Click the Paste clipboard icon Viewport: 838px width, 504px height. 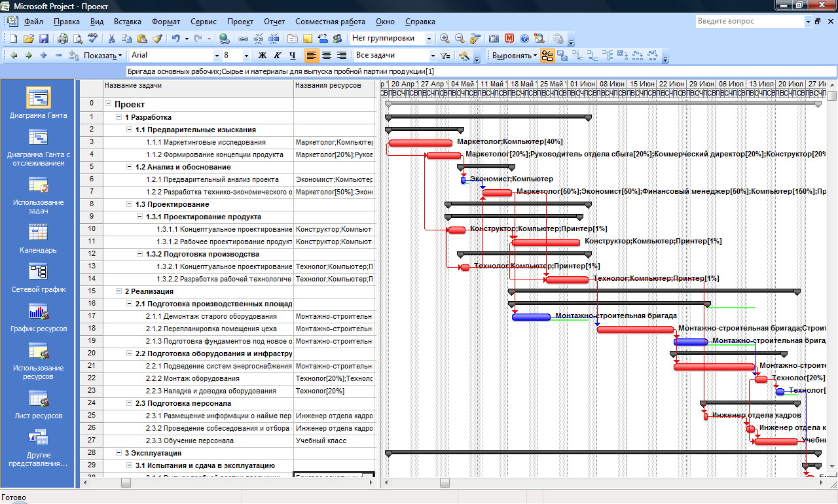(x=141, y=39)
